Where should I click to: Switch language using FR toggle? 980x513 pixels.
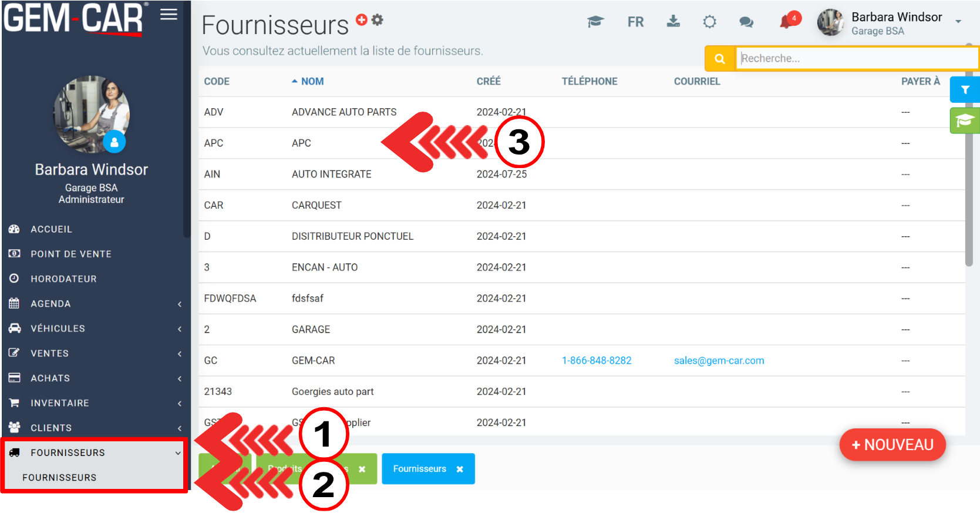point(635,22)
